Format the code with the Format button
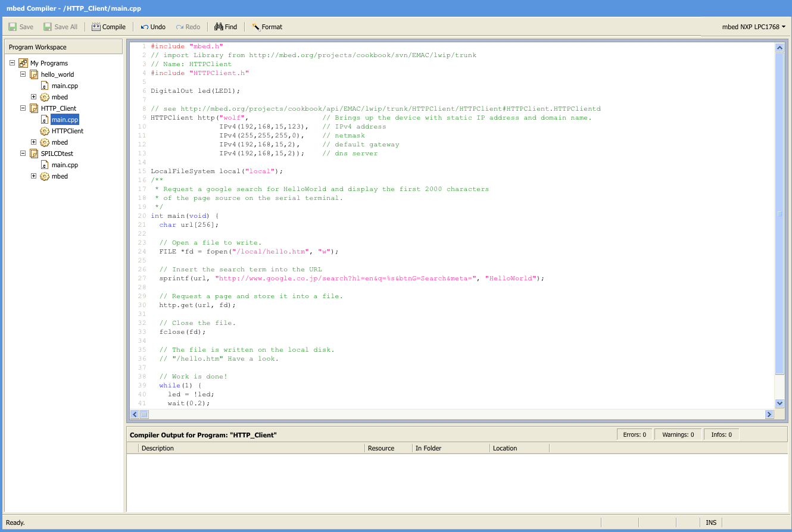Screen dimensions: 792x532 pyautogui.click(x=267, y=27)
